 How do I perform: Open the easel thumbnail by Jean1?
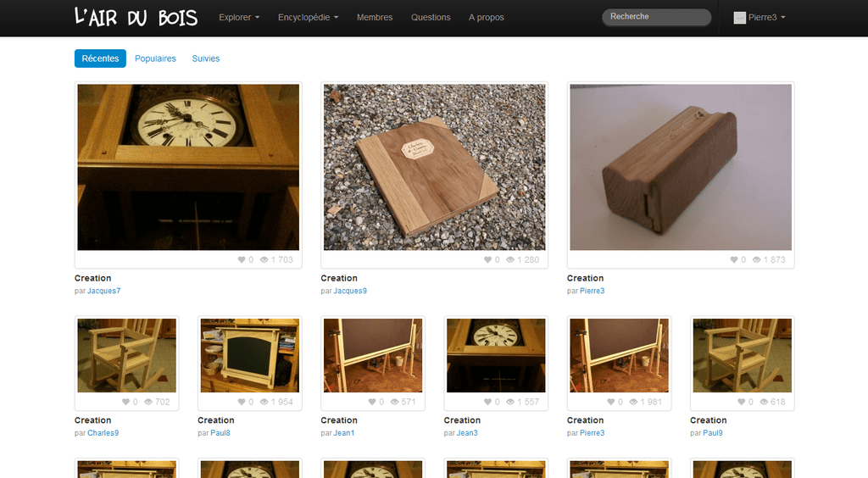(373, 355)
